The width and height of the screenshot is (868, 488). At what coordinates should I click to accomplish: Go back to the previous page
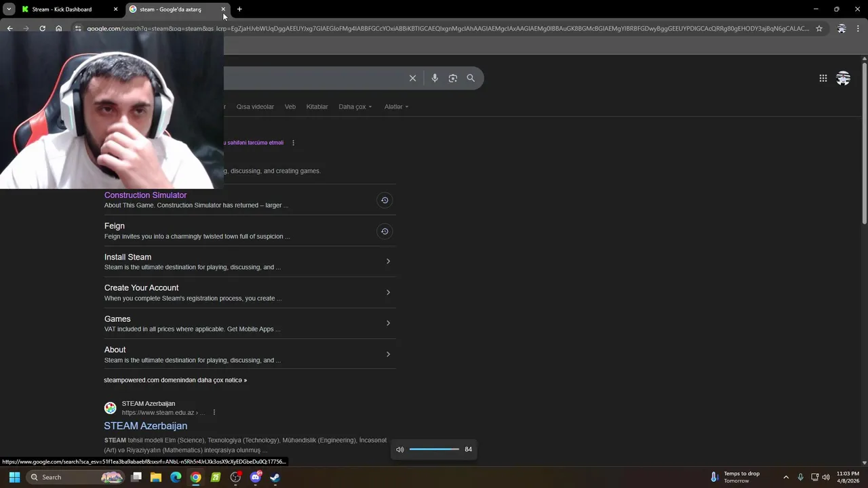click(9, 28)
